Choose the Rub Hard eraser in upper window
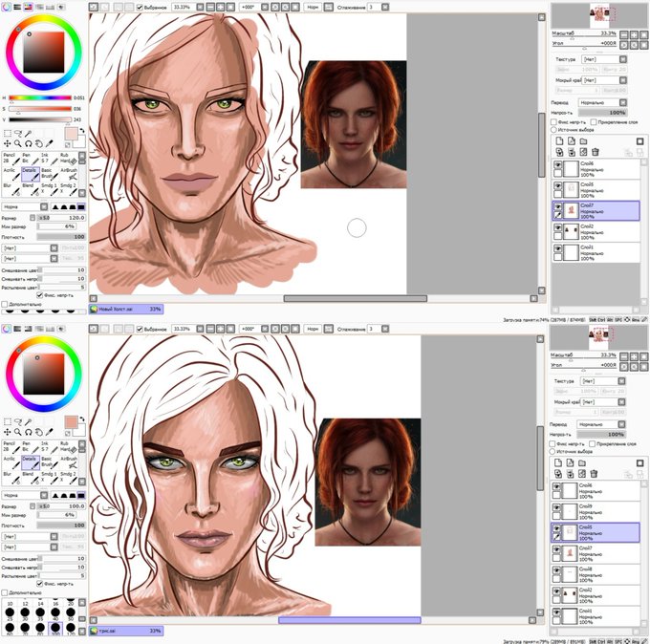The height and width of the screenshot is (644, 650). click(x=69, y=159)
